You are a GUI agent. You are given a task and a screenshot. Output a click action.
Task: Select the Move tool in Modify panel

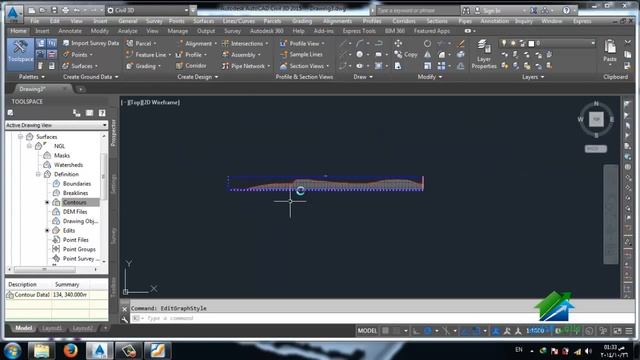[x=398, y=43]
